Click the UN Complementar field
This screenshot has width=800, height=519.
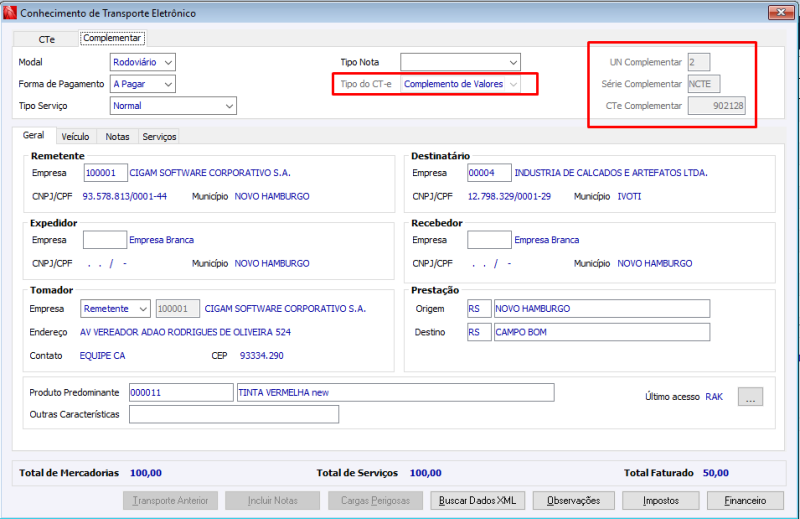[698, 62]
